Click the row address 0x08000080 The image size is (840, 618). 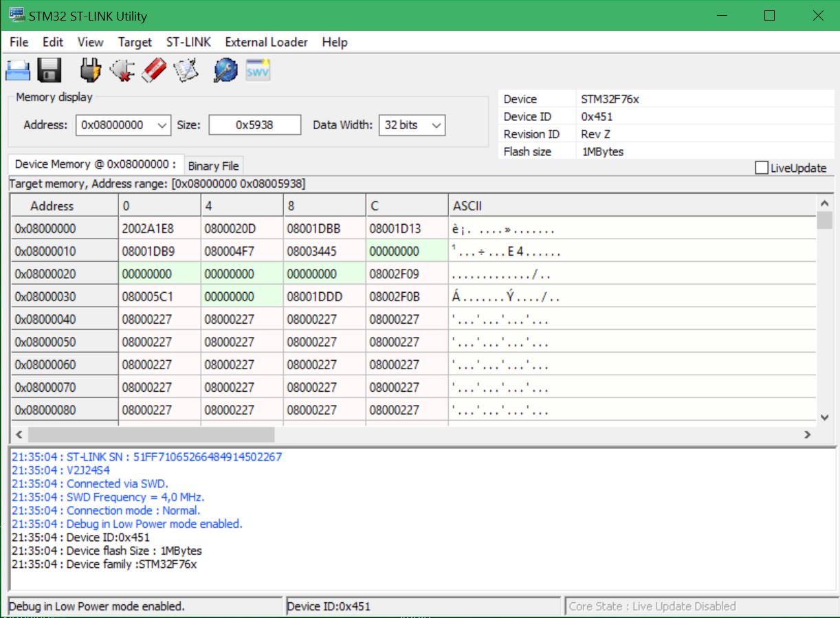coord(64,410)
